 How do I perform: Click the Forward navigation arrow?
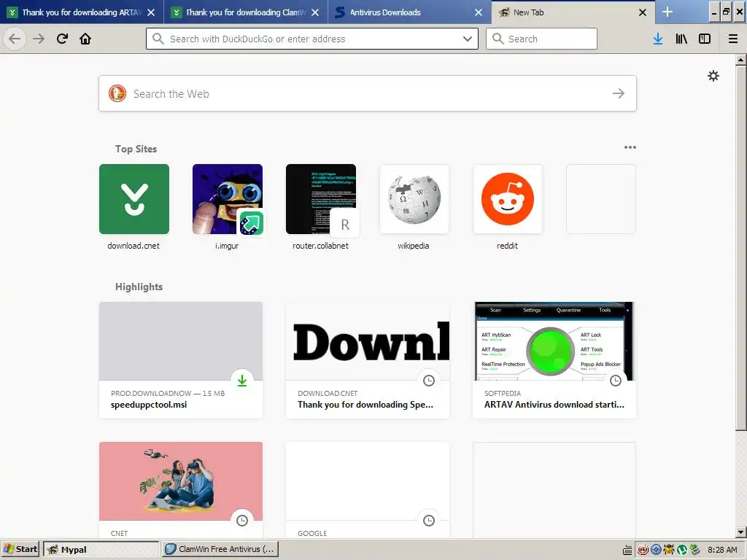point(39,39)
